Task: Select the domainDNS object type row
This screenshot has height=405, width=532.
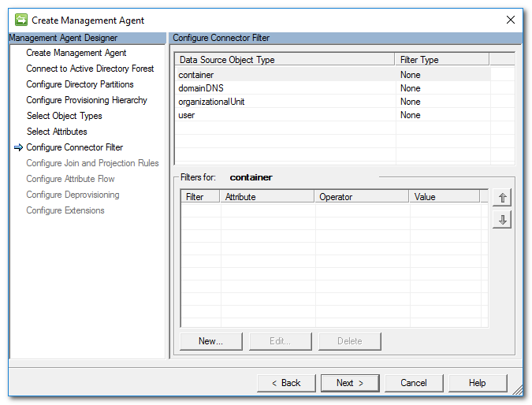Action: (x=333, y=88)
